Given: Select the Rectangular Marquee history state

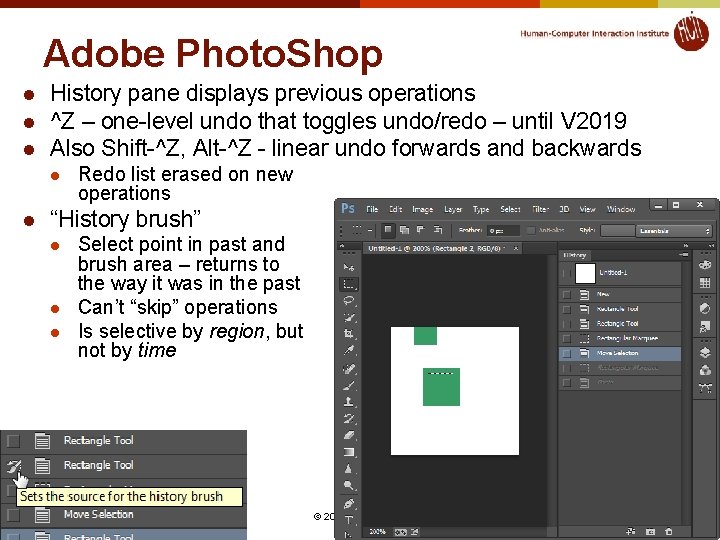Looking at the screenshot, I should click(x=620, y=338).
